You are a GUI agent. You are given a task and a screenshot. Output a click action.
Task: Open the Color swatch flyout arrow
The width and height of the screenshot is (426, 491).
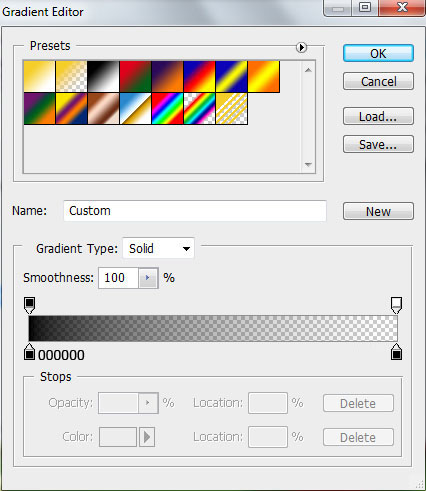147,437
